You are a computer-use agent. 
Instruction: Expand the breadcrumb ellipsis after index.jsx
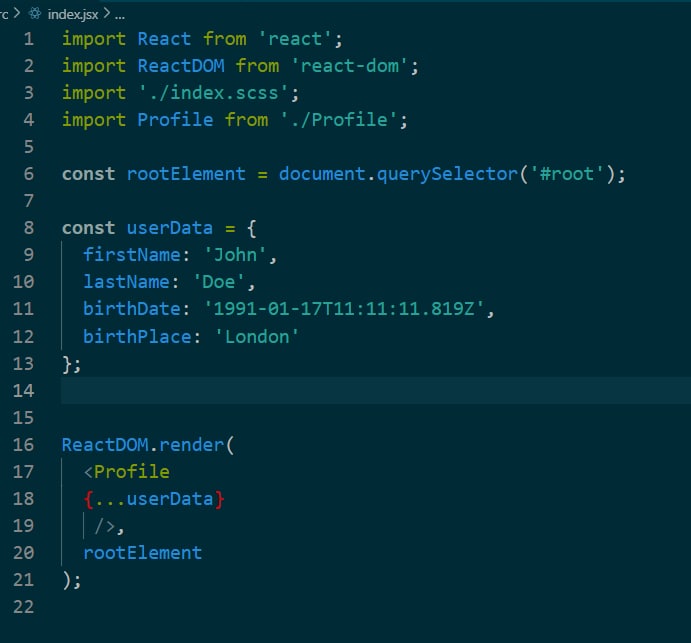click(120, 15)
